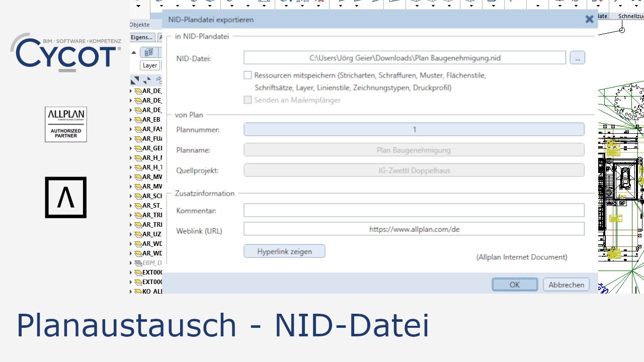Image resolution: width=644 pixels, height=362 pixels.
Task: Enable Ressourcen mitspeichern checkbox
Action: coord(248,75)
